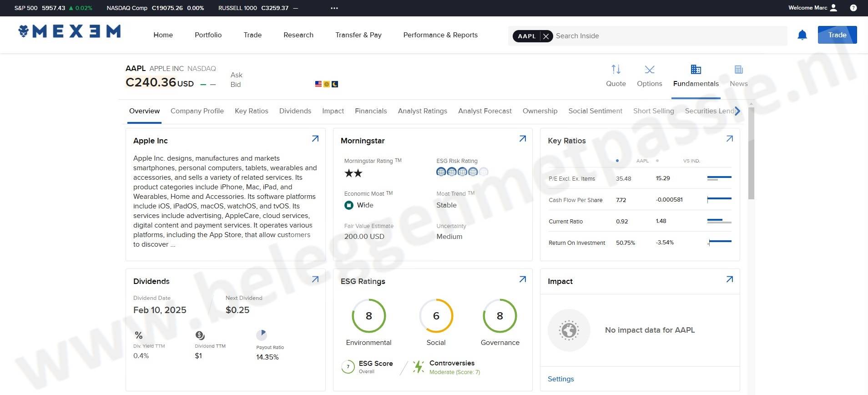Open the Options chain icon
868x395 pixels.
(649, 70)
